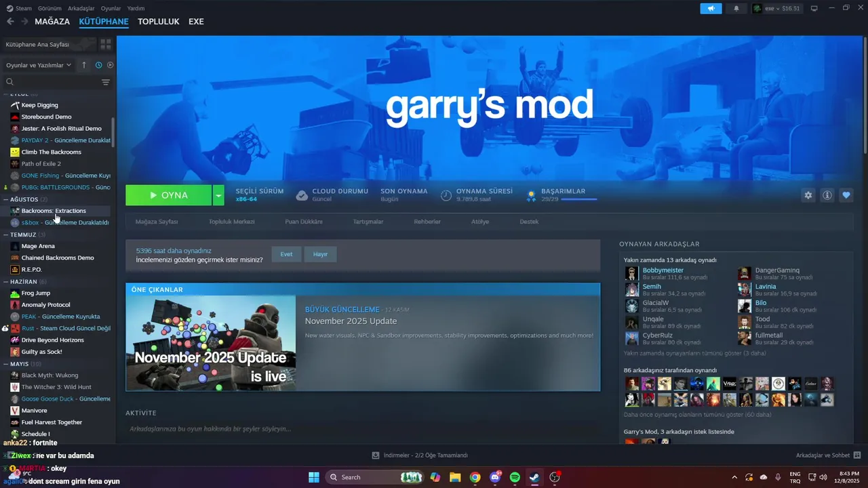Select Climb The Backrooms in library
Image resolution: width=868 pixels, height=488 pixels.
click(x=51, y=152)
